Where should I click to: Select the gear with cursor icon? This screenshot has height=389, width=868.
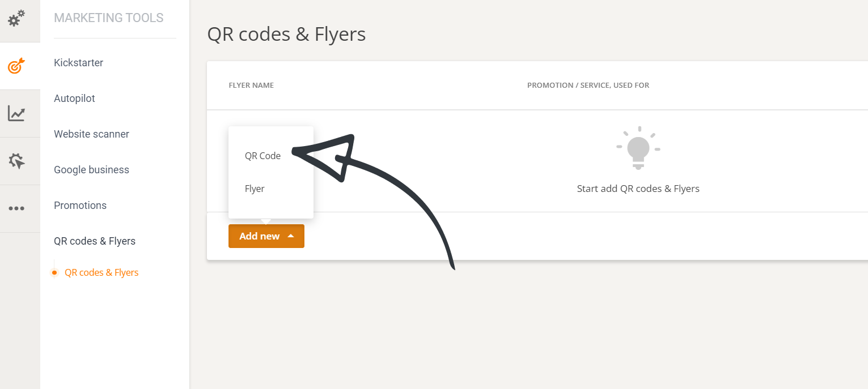point(16,161)
